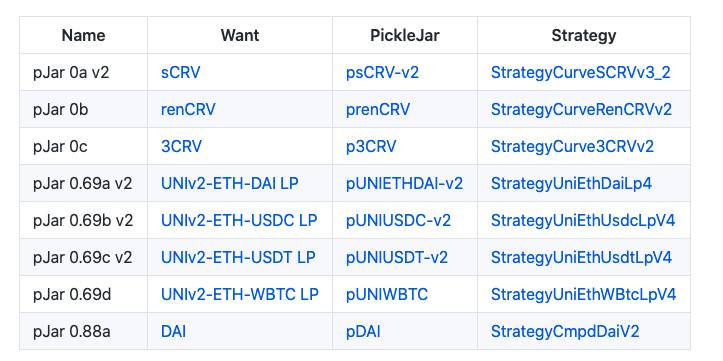Open the UNIv2-ETH-WBTC LP link
This screenshot has height=361, width=723.
click(x=240, y=294)
